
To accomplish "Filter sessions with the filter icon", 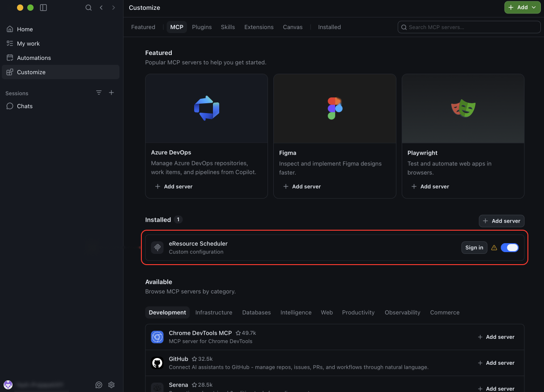I will tap(99, 93).
